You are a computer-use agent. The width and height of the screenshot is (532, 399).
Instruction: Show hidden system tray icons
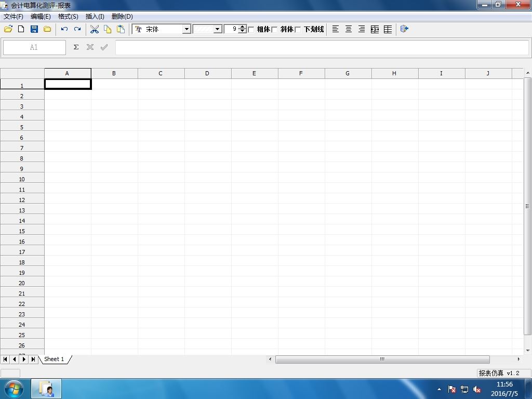440,389
